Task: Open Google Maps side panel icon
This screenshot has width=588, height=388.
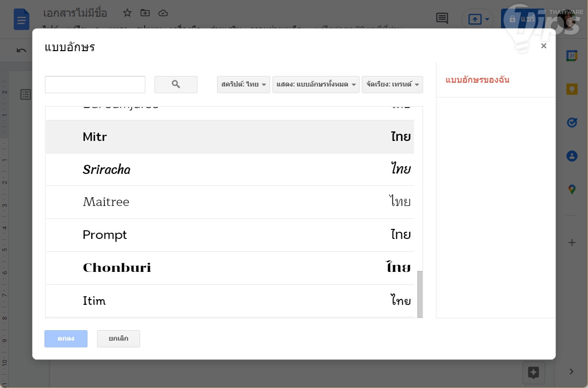Action: [572, 189]
